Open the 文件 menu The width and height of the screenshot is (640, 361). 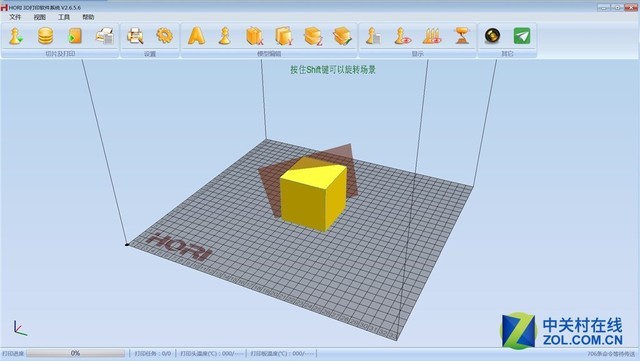coord(15,17)
